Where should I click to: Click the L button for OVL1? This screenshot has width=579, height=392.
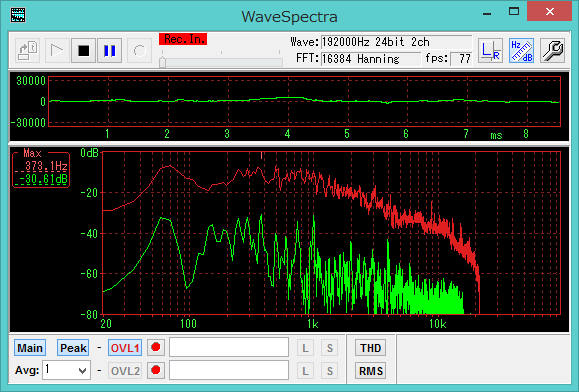[x=305, y=348]
